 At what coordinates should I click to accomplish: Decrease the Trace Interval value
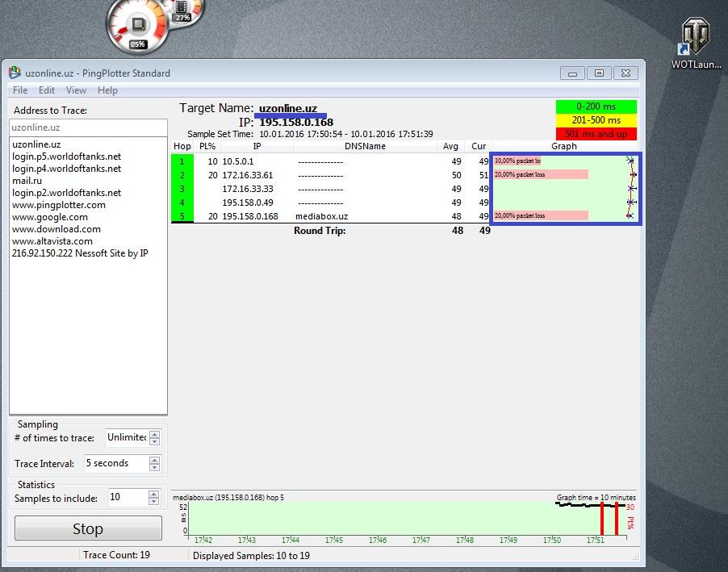[155, 467]
